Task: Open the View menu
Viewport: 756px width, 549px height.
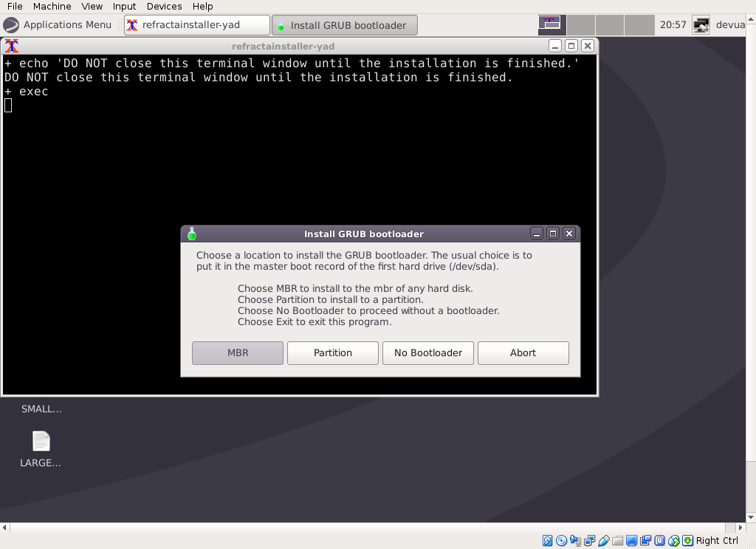Action: tap(92, 6)
